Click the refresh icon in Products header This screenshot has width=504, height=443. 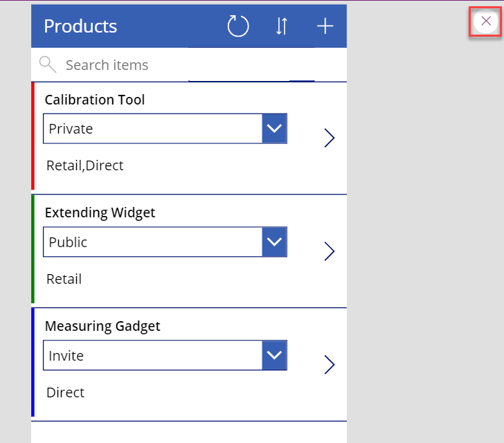238,26
